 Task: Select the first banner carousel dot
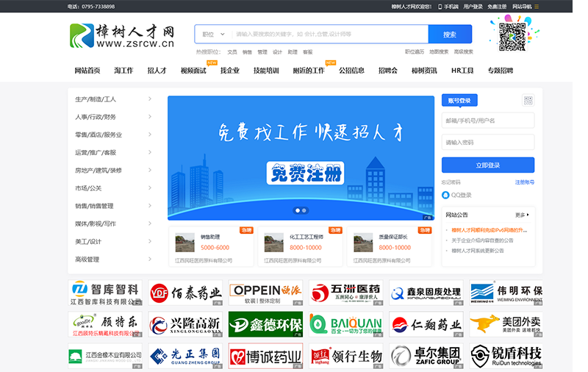click(x=298, y=211)
